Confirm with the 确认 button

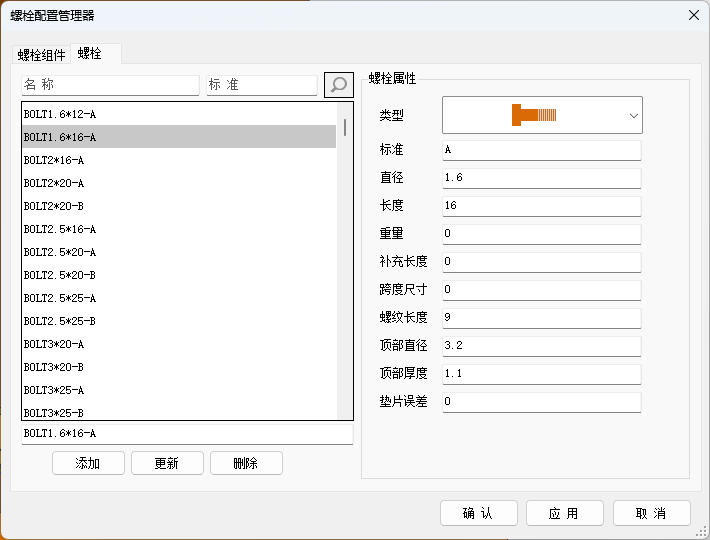(479, 513)
